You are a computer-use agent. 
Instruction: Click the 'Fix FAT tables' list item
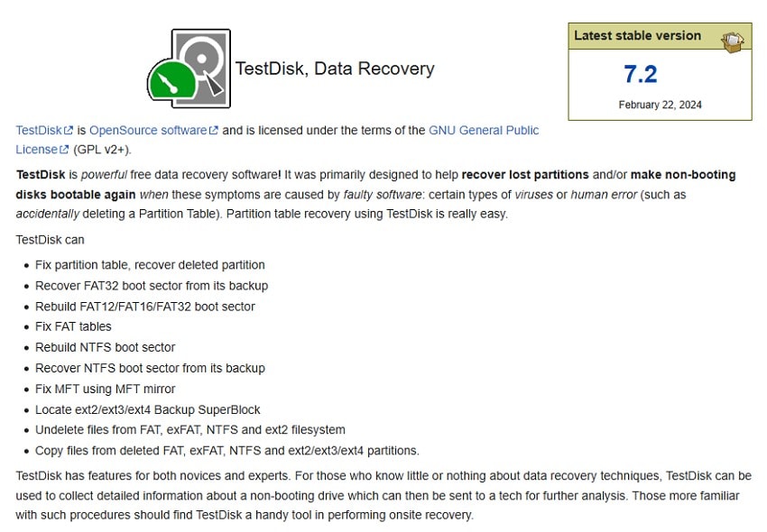(73, 326)
